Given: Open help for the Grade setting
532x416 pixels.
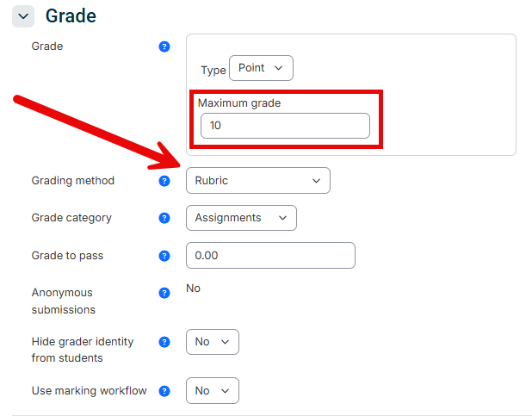Looking at the screenshot, I should click(x=164, y=47).
